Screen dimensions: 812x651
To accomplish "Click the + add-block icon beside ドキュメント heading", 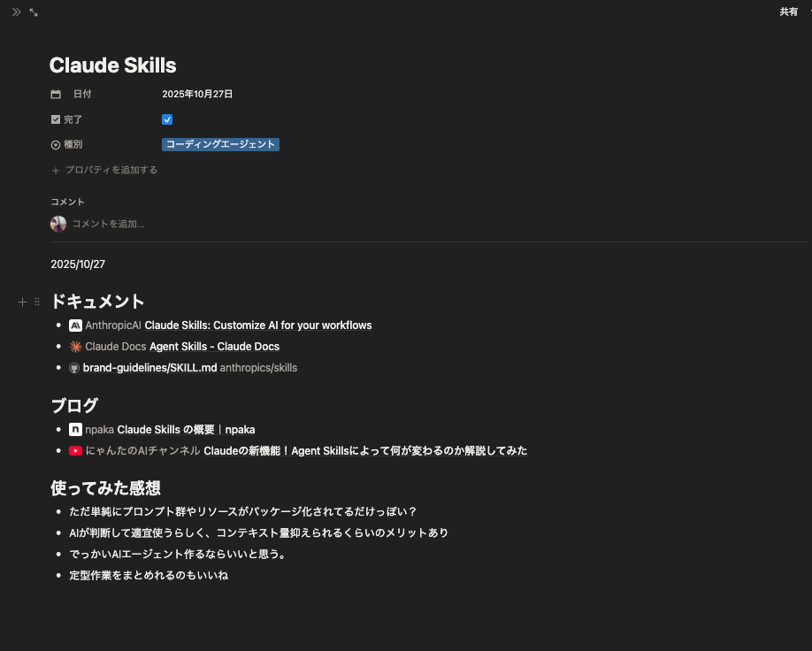I will tap(22, 302).
